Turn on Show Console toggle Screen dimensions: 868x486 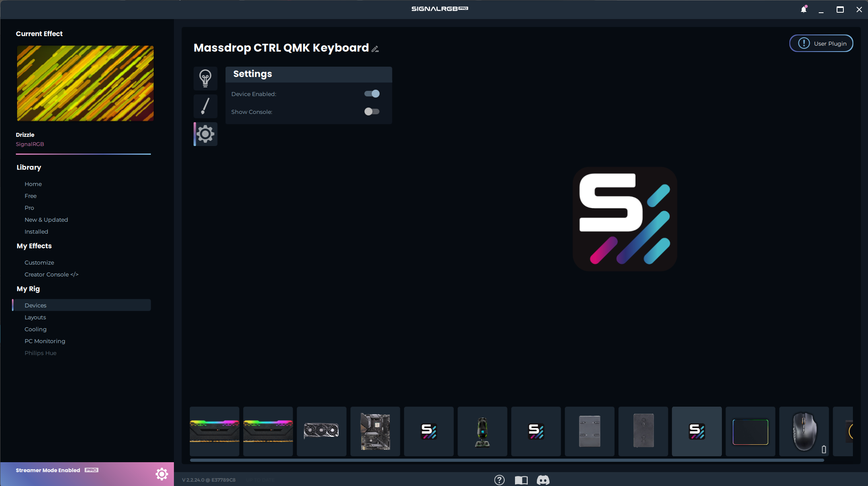click(372, 112)
